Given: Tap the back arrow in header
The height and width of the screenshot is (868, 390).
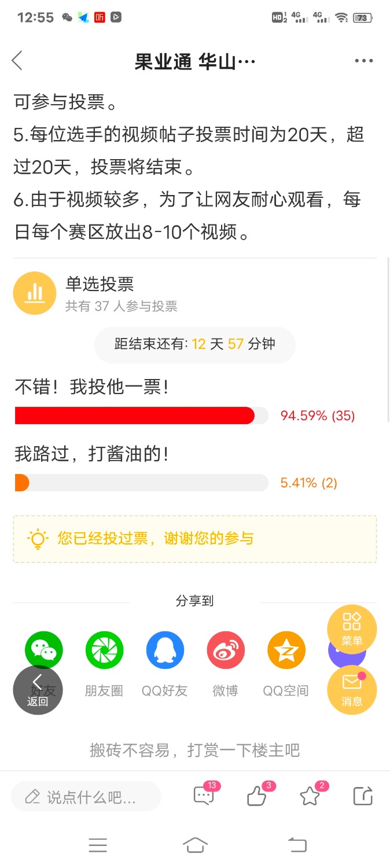Looking at the screenshot, I should pyautogui.click(x=17, y=60).
